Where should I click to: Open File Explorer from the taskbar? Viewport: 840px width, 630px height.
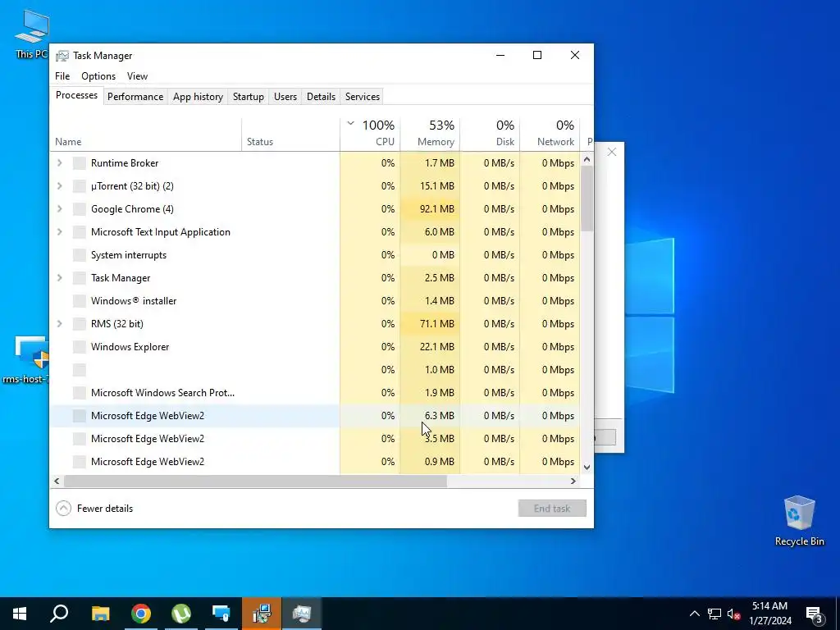100,614
